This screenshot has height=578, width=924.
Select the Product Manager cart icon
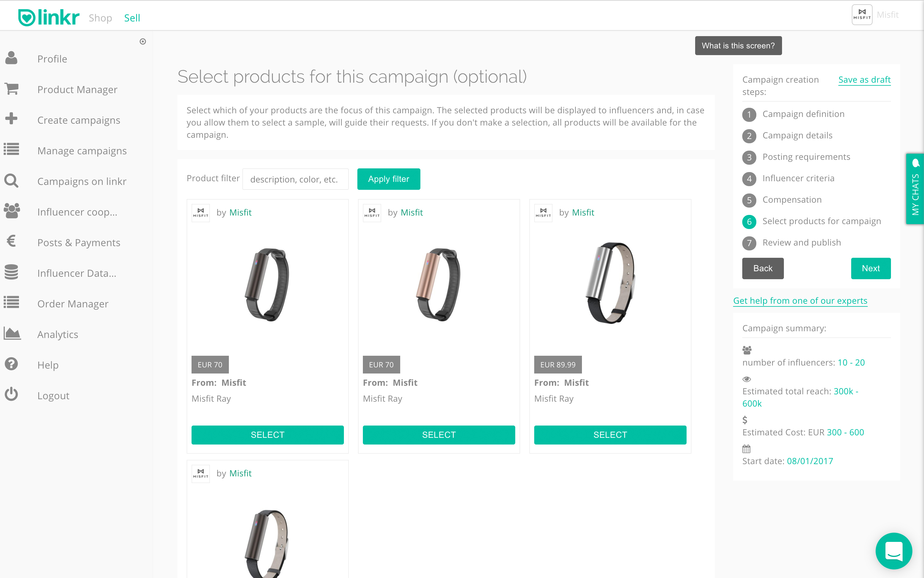click(11, 88)
